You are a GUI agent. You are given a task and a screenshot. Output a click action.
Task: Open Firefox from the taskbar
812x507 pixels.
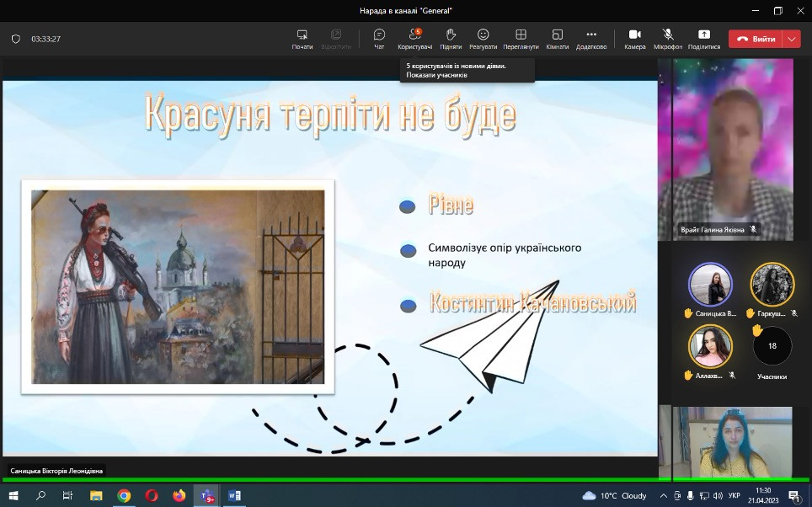pyautogui.click(x=179, y=495)
